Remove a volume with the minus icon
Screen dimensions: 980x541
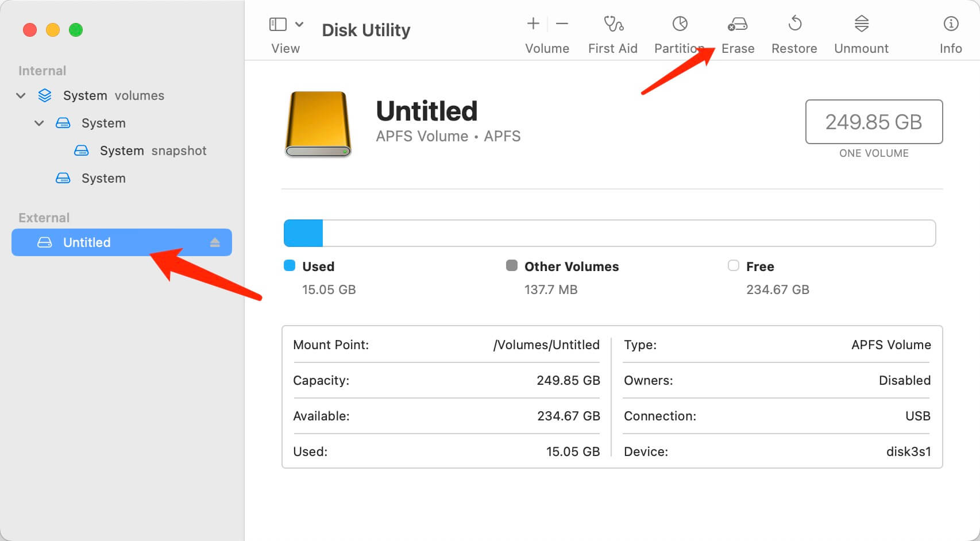[x=562, y=24]
